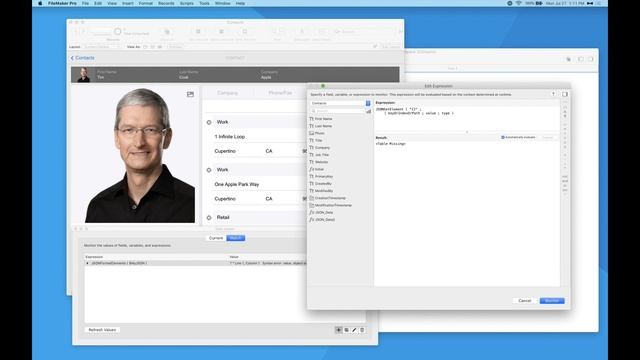640x360 pixels.
Task: Select Last Name field in field list
Action: pos(323,126)
